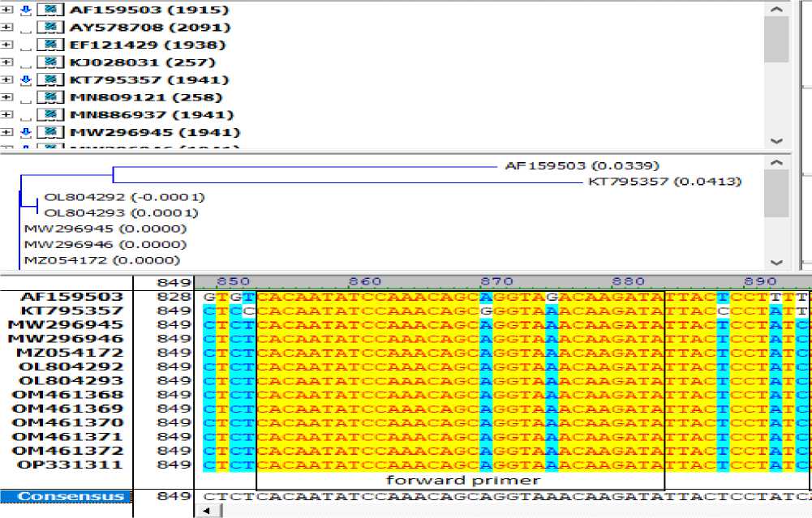This screenshot has height=518, width=812.
Task: Select KT795357 (0.0413) branch in phylogenetic tree
Action: point(664,182)
